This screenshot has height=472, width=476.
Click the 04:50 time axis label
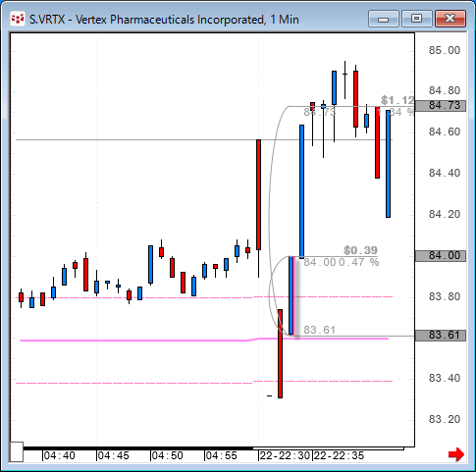(x=167, y=455)
